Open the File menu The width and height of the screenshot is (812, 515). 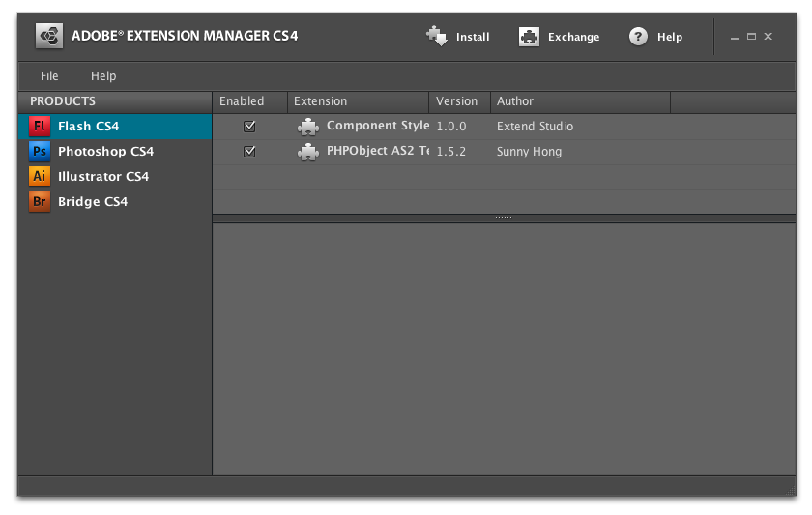click(49, 76)
